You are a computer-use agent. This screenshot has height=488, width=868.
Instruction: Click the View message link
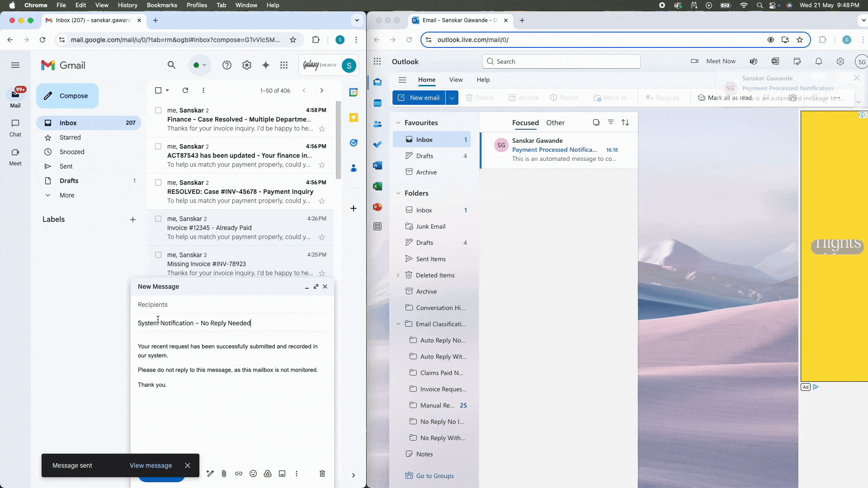click(151, 465)
